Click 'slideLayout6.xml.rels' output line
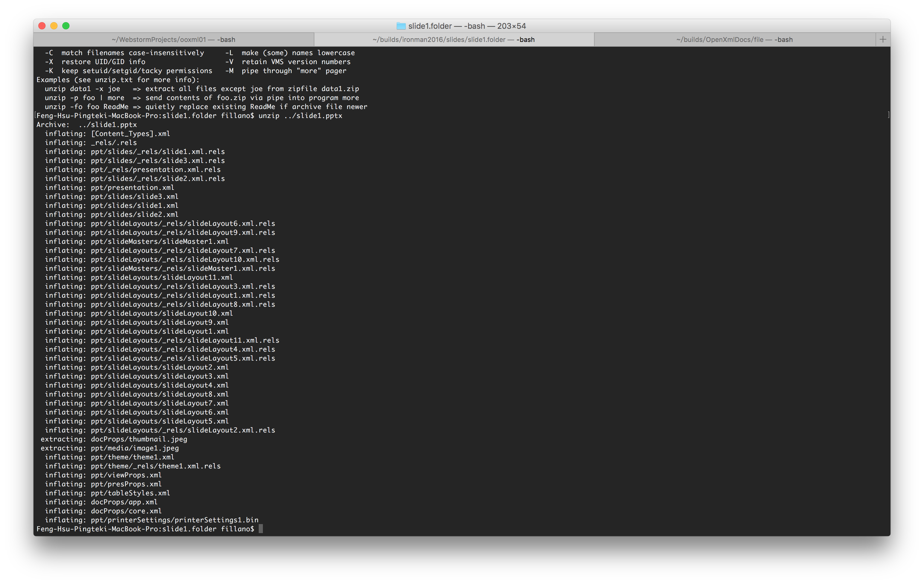 [160, 223]
